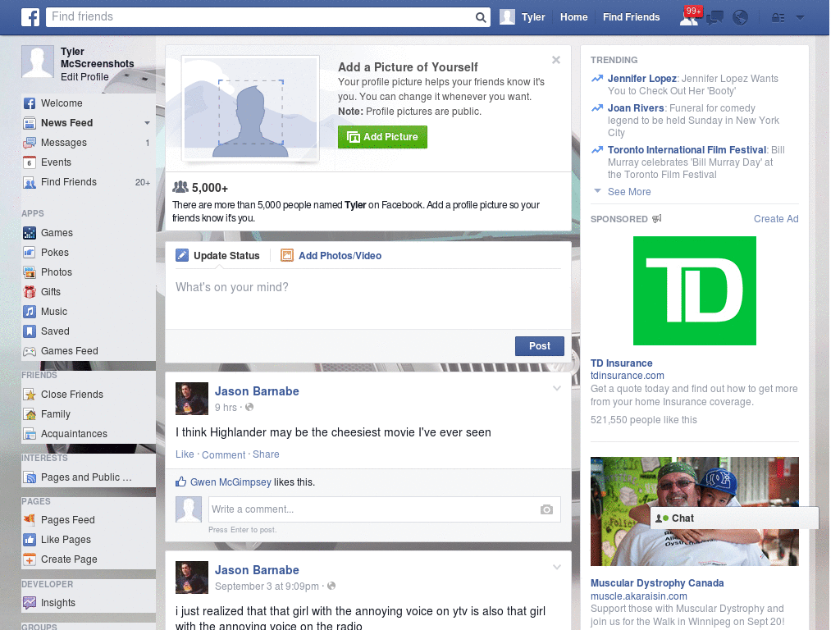Screen dimensions: 840x630
Task: Open options chevron on Highlander post
Action: click(557, 388)
